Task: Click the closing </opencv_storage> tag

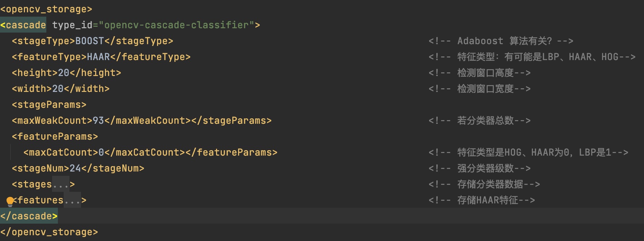Action: click(49, 232)
